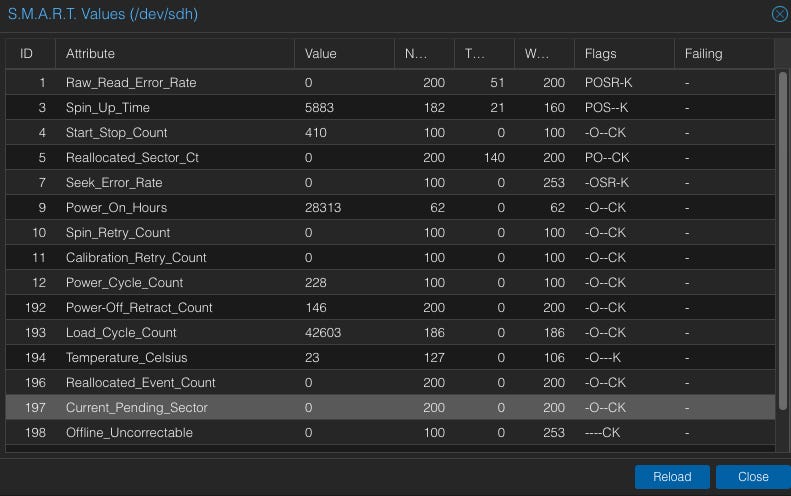The height and width of the screenshot is (496, 791).
Task: Click the -O---K flags cell
Action: (x=602, y=358)
